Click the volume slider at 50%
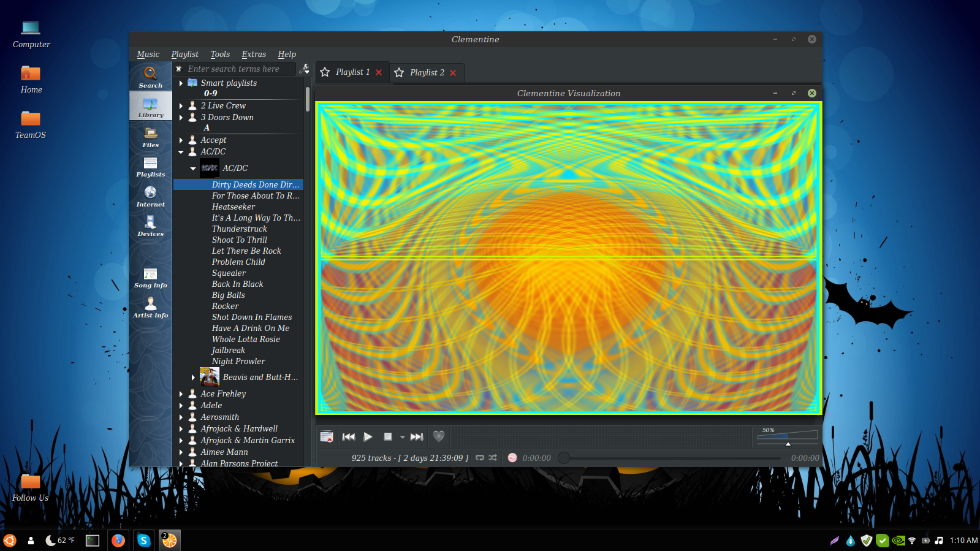The image size is (980, 551). coord(788,436)
